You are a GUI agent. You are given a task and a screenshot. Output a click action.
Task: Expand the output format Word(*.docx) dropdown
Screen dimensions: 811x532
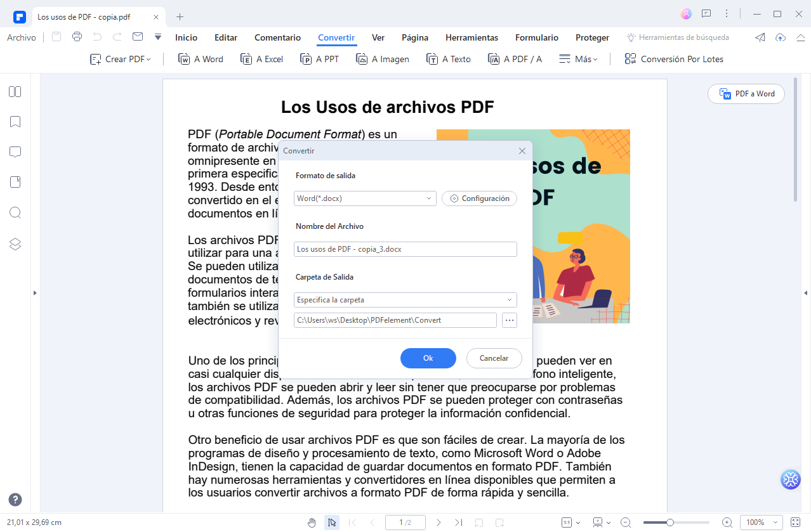click(x=365, y=198)
